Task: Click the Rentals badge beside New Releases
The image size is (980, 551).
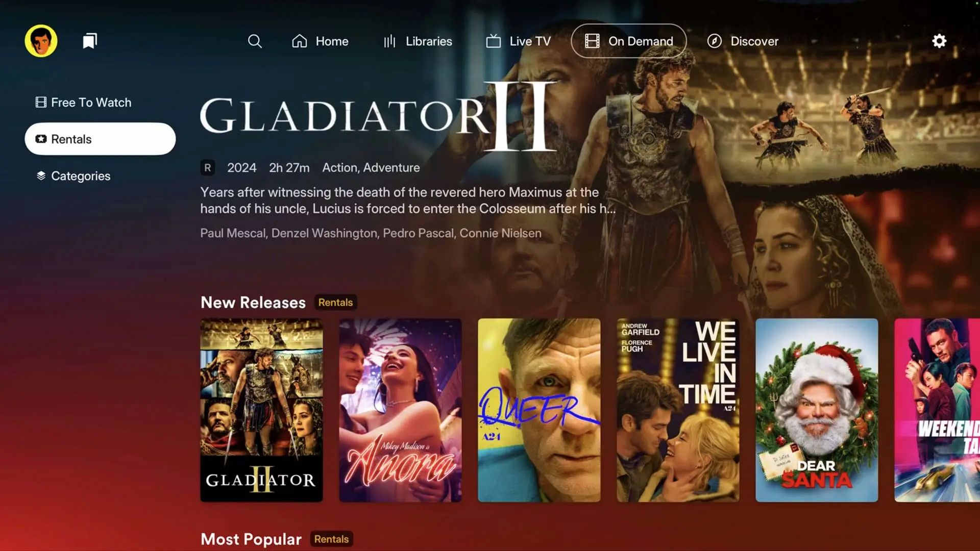Action: pos(335,303)
